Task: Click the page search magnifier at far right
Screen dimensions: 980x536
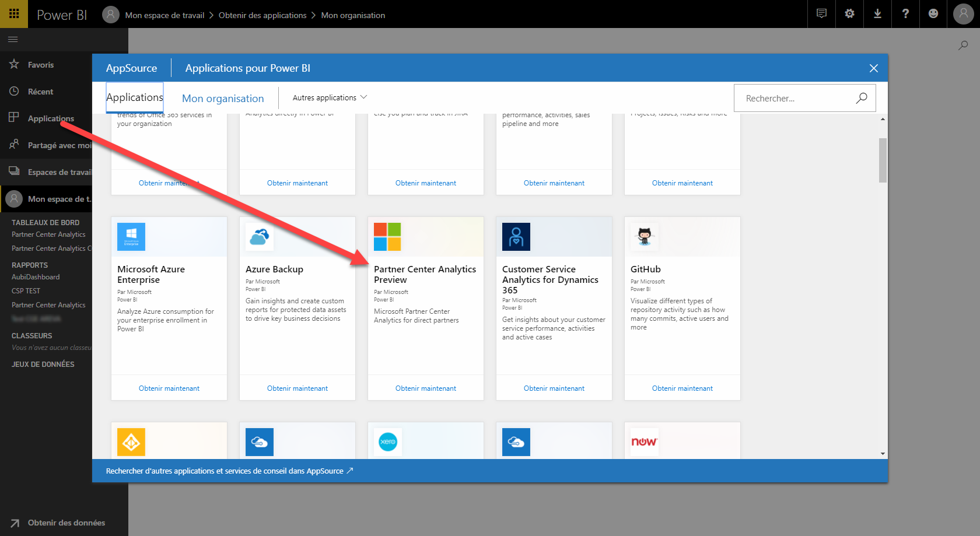Action: pyautogui.click(x=963, y=45)
